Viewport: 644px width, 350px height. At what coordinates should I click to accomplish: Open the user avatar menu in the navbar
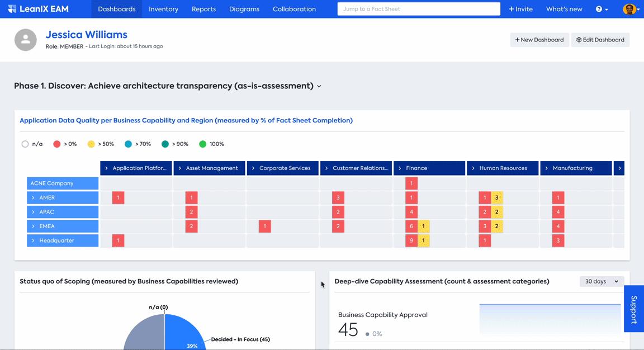click(631, 9)
